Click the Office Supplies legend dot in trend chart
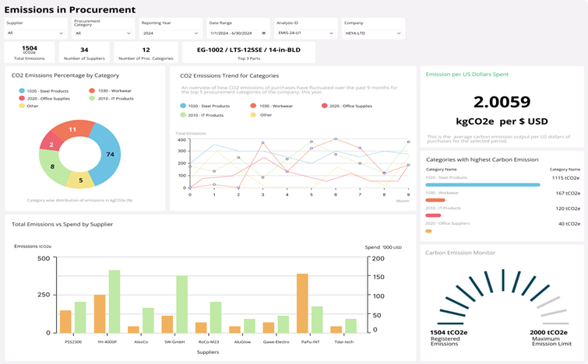This screenshot has height=364, width=588. [x=323, y=105]
